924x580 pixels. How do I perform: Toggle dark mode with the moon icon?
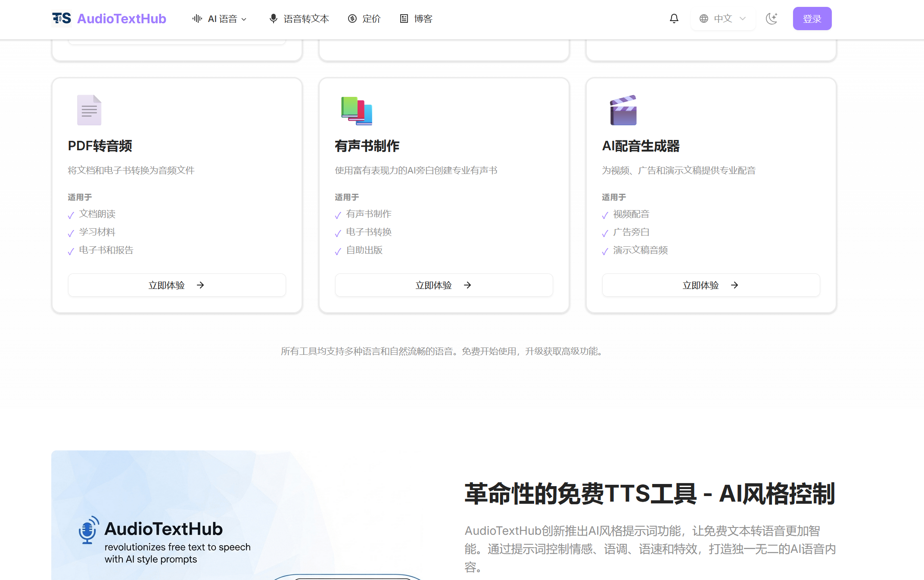(x=772, y=19)
